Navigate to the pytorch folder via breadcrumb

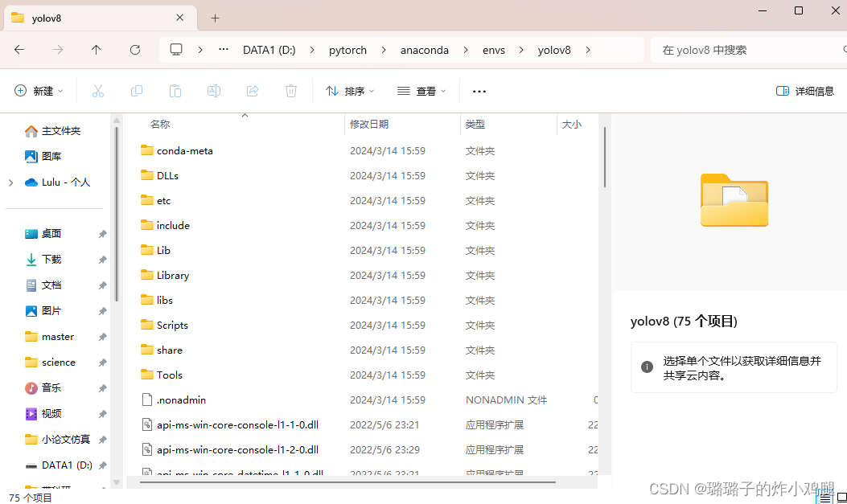pyautogui.click(x=347, y=49)
